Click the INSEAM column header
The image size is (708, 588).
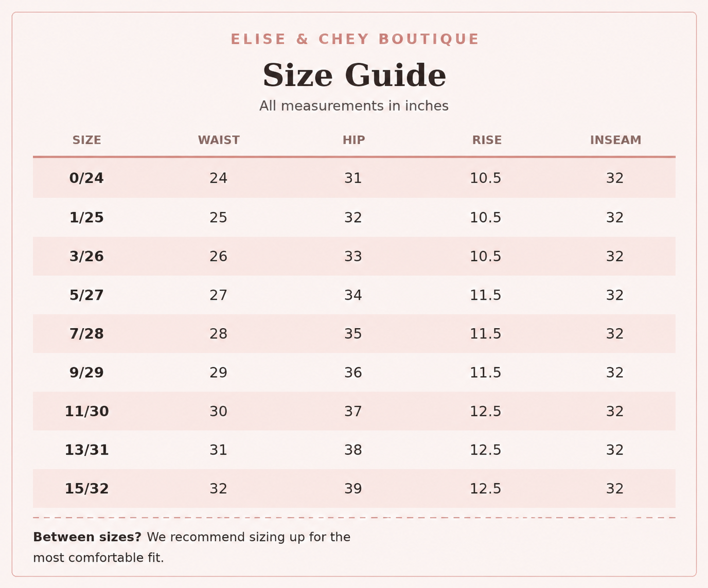pos(615,140)
